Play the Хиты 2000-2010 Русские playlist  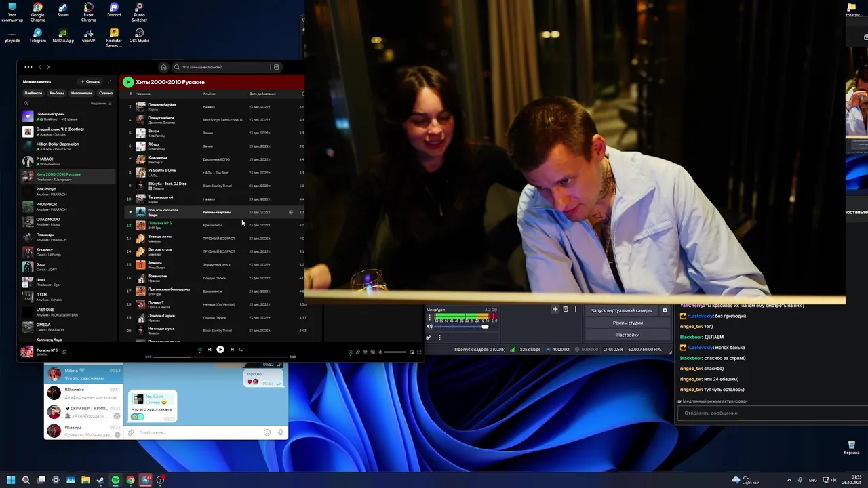click(127, 82)
